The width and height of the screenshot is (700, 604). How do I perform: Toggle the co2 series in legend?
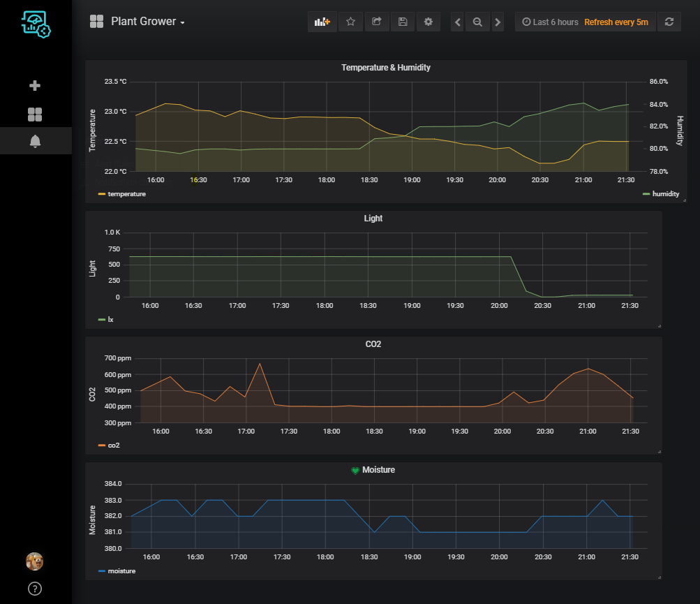[x=113, y=445]
